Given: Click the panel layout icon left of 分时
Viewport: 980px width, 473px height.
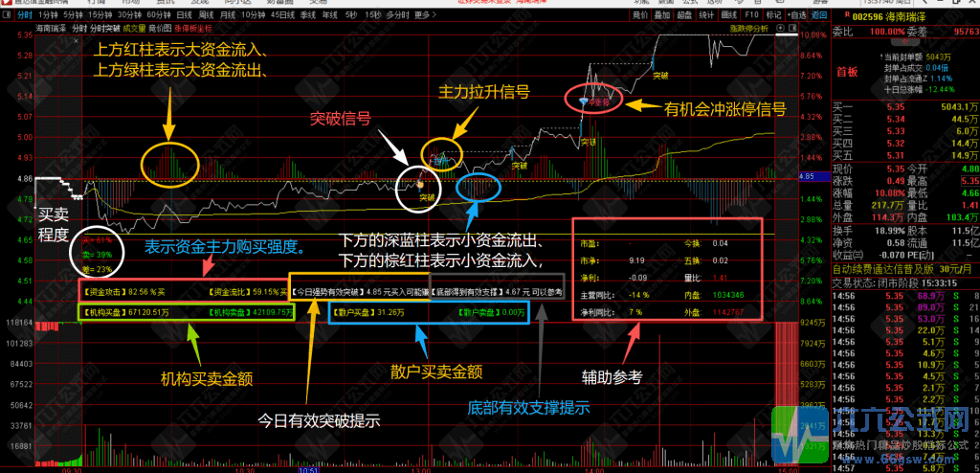Looking at the screenshot, I should (7, 15).
